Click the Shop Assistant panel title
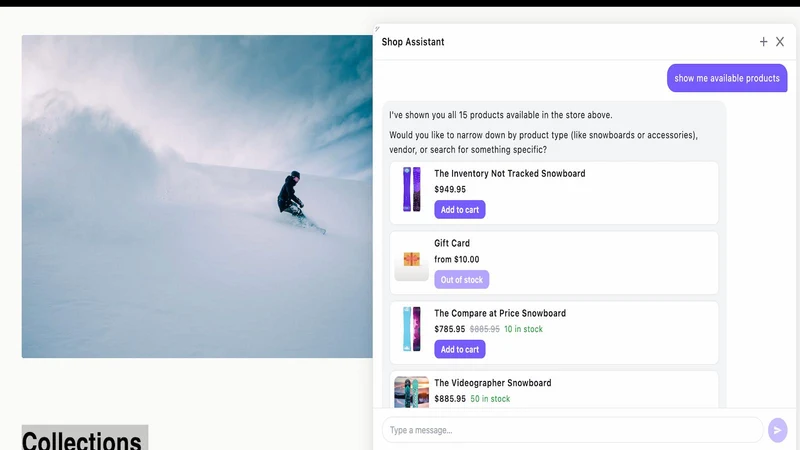Image resolution: width=800 pixels, height=450 pixels. pos(413,42)
